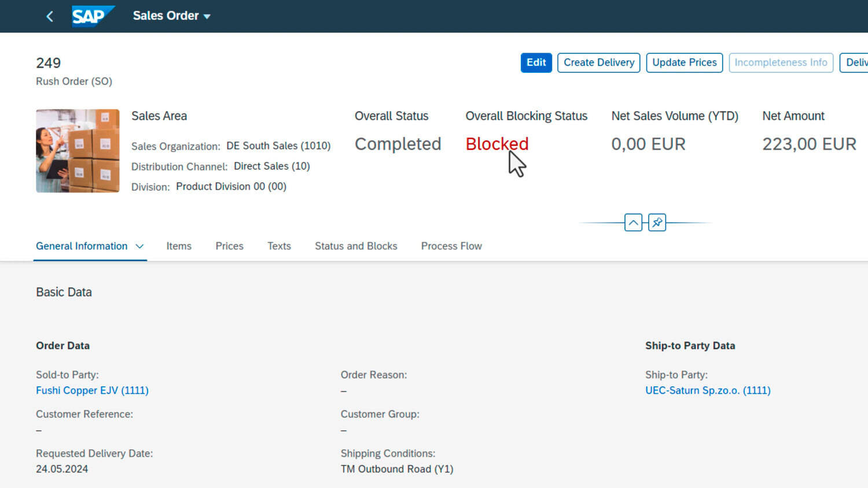Click the Product Division 00 (00) value
The height and width of the screenshot is (488, 868).
[231, 186]
